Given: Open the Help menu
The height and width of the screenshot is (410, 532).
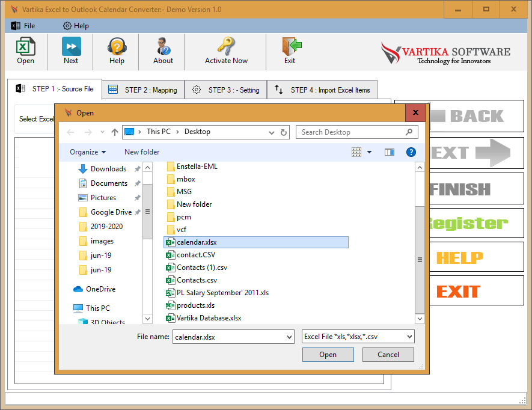Looking at the screenshot, I should click(x=76, y=26).
